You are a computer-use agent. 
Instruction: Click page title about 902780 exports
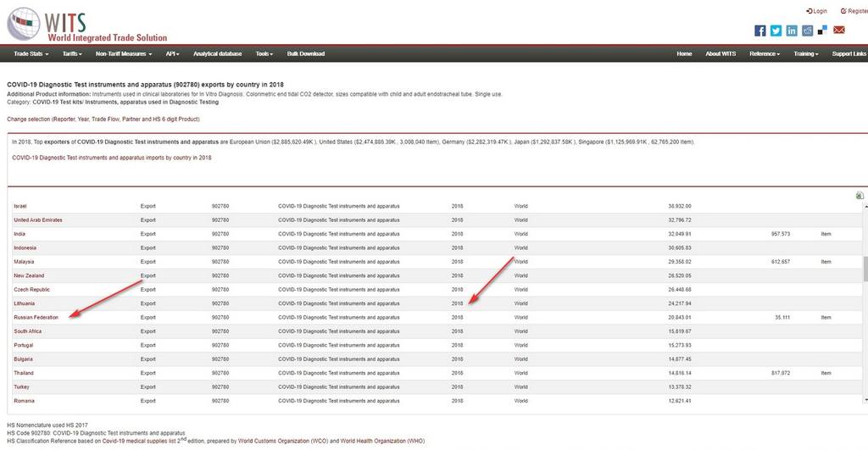(x=145, y=85)
